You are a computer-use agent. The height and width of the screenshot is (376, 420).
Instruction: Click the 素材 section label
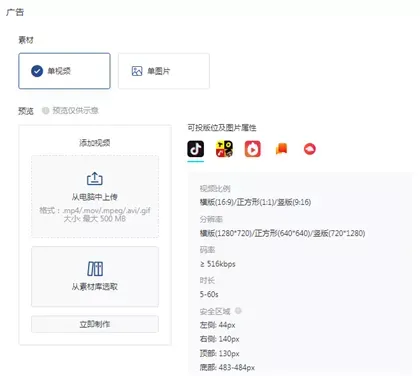pos(26,40)
